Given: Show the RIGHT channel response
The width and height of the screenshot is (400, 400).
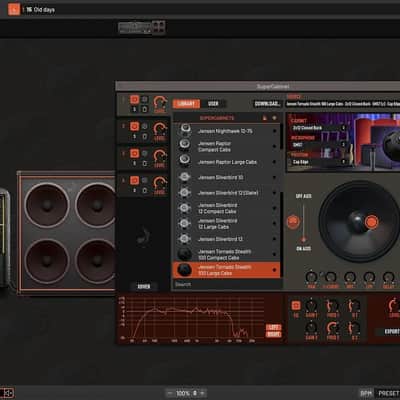Looking at the screenshot, I should (274, 334).
